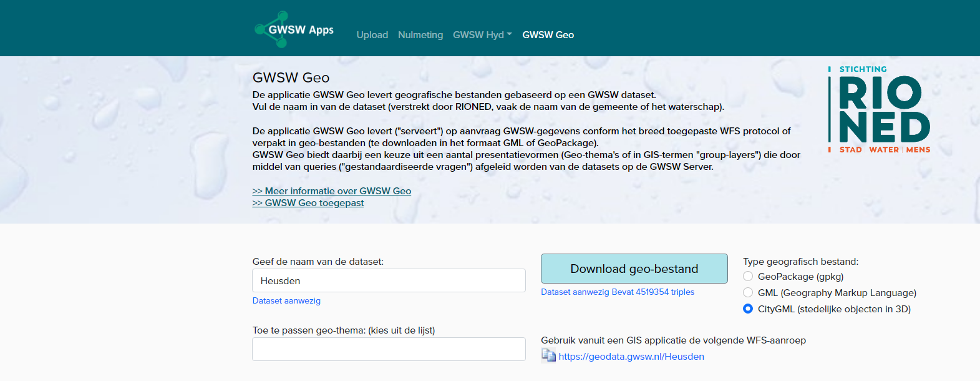Click the Stichting RIONED logo
Screen dimensions: 980x381
tap(879, 109)
